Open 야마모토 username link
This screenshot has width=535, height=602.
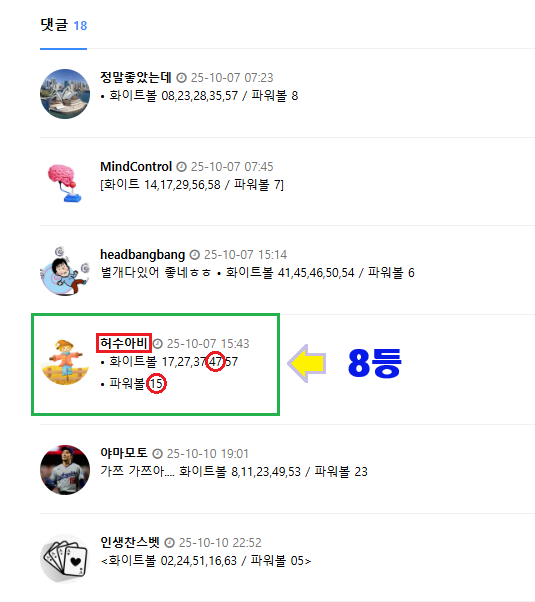point(124,453)
